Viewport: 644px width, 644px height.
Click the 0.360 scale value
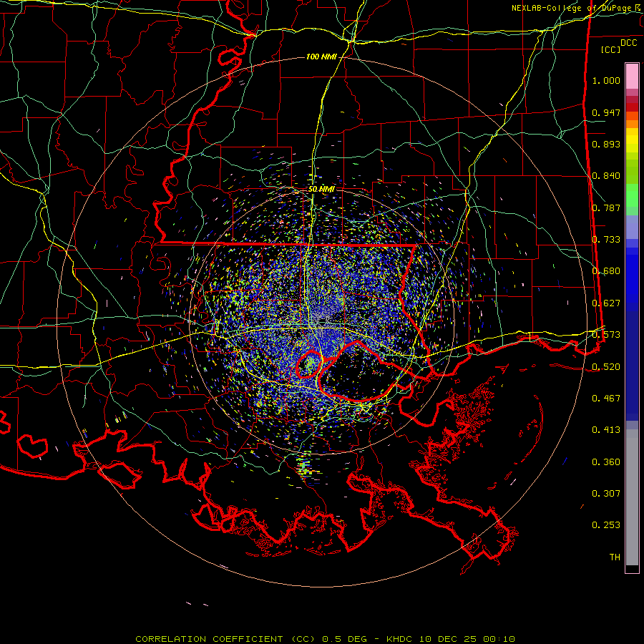606,462
